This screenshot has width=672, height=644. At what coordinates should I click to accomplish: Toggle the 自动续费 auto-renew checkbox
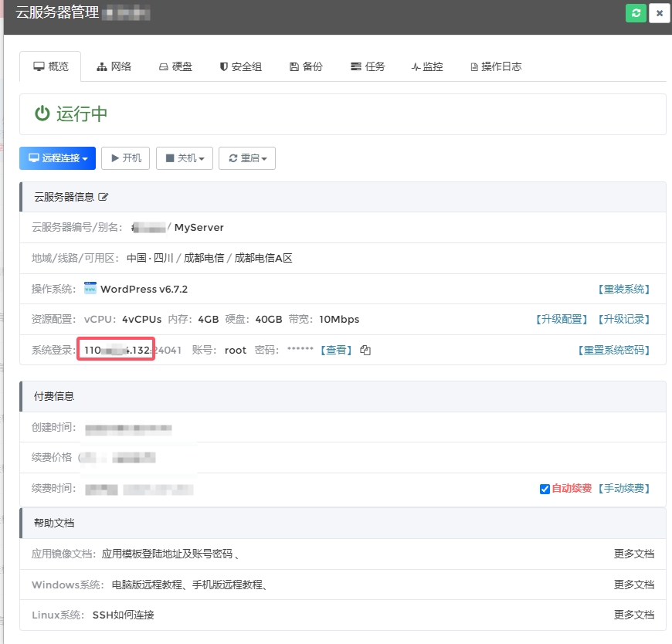[545, 489]
